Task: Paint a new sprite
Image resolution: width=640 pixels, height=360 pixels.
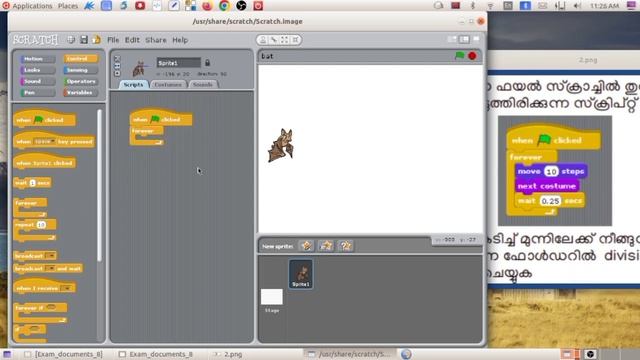Action: (307, 246)
